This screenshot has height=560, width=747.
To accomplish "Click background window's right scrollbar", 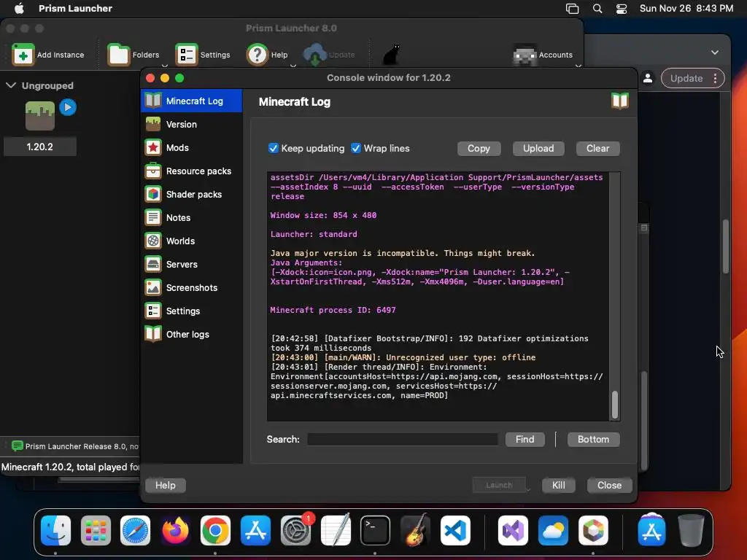I will pyautogui.click(x=726, y=246).
